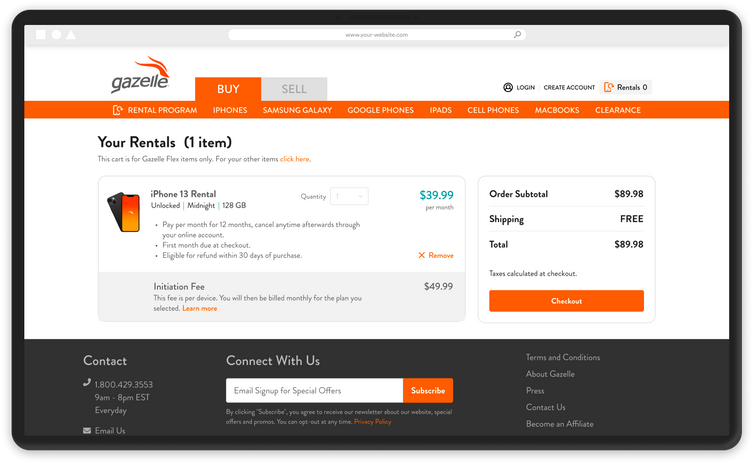Open the Privacy Policy link
The height and width of the screenshot is (464, 753).
point(373,422)
